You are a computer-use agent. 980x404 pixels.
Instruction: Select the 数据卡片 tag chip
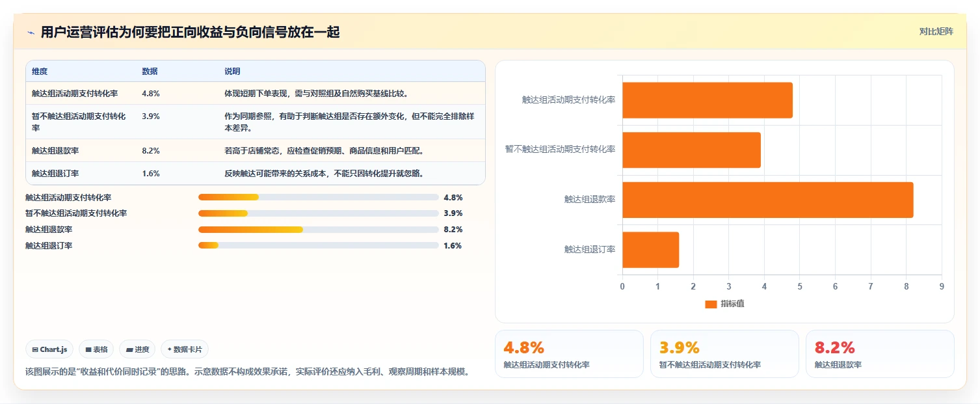185,349
